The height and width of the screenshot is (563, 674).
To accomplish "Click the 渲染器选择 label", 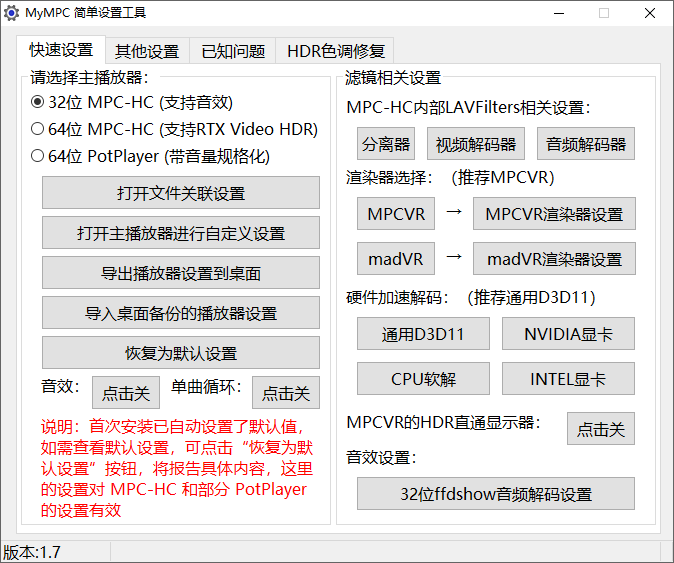I will [389, 177].
